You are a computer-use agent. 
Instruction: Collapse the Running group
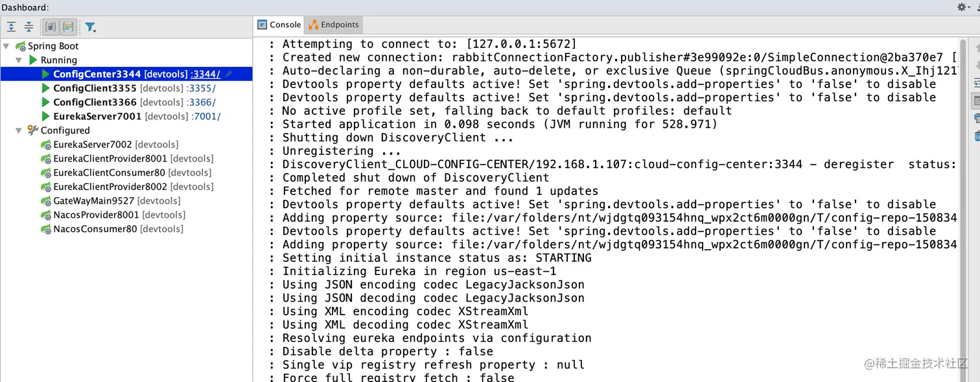point(19,60)
